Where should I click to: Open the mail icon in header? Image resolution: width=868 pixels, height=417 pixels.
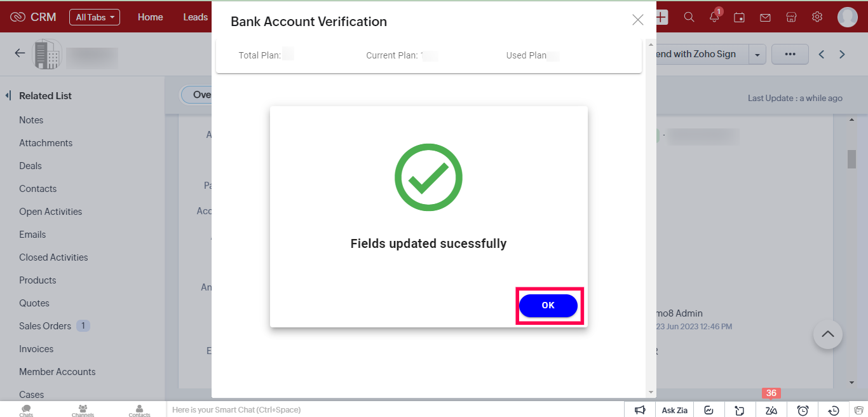pyautogui.click(x=765, y=17)
